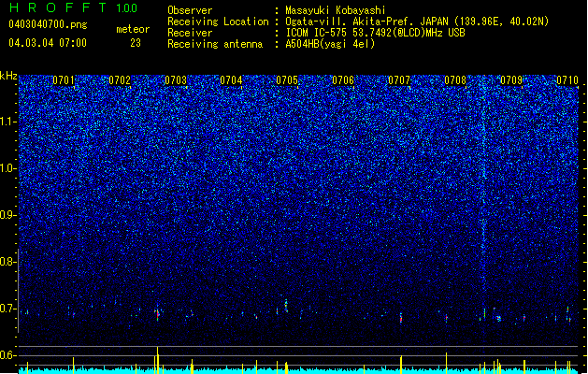Click the 0708 time marker
The height and width of the screenshot is (374, 588).
tap(455, 80)
